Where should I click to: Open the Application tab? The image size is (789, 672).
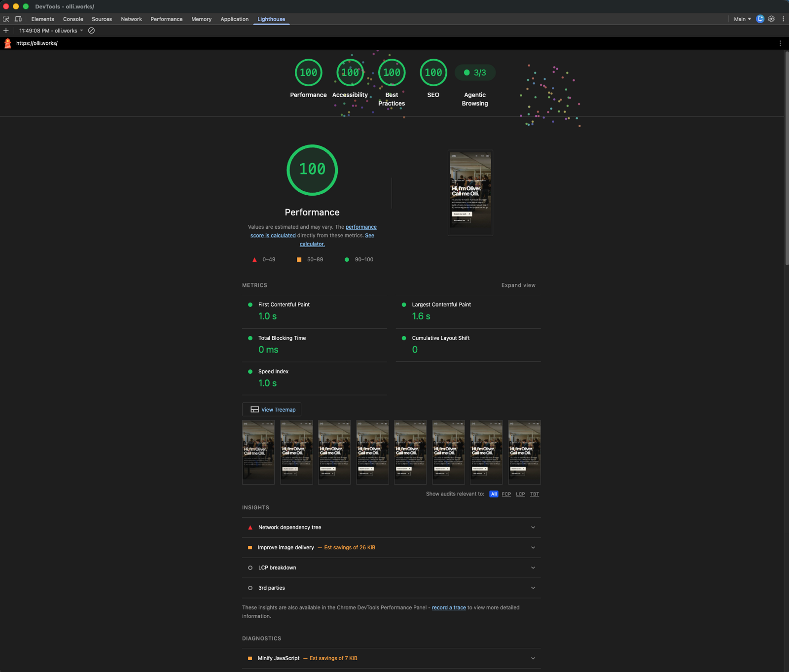pos(234,19)
